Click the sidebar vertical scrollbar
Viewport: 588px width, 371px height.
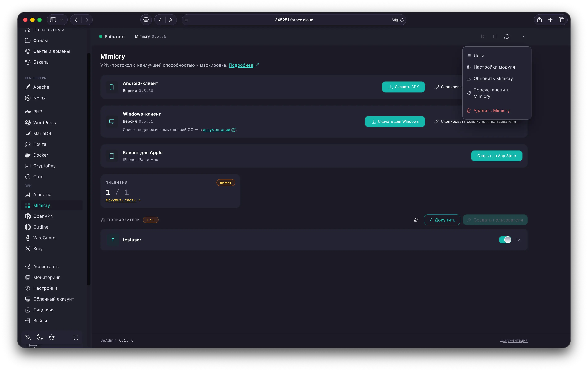pyautogui.click(x=89, y=169)
